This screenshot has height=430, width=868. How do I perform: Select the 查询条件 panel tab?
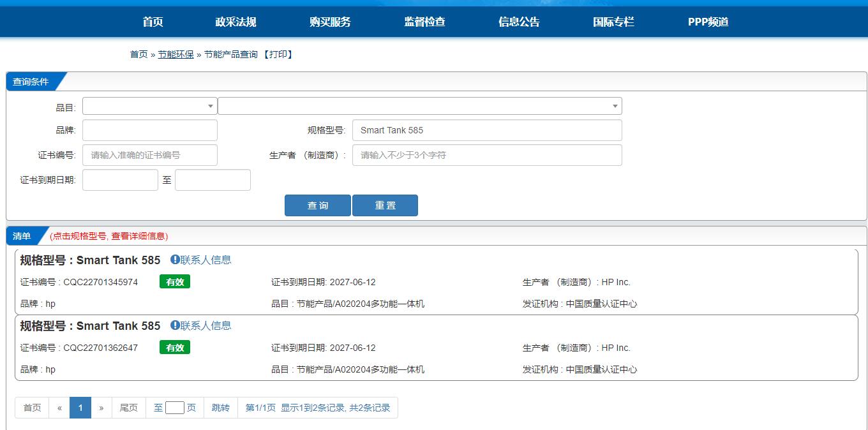point(31,82)
